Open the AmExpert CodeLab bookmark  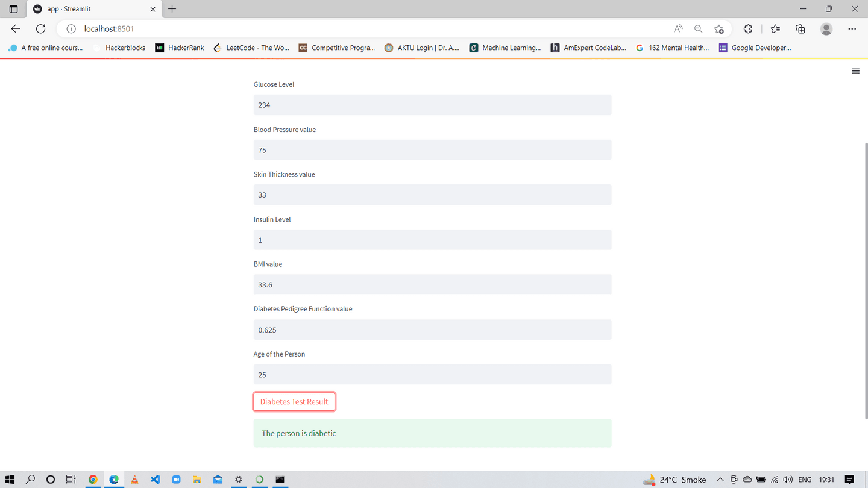tap(588, 48)
